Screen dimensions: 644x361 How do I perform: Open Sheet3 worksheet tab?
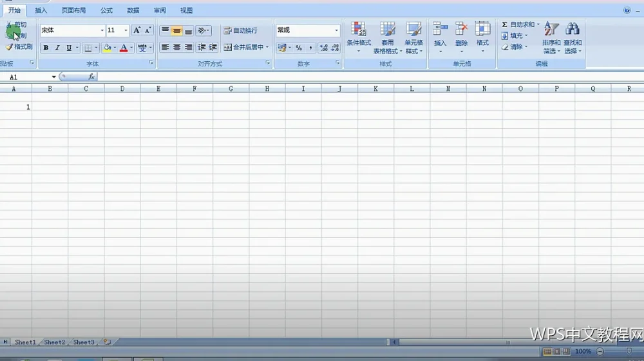pyautogui.click(x=84, y=342)
